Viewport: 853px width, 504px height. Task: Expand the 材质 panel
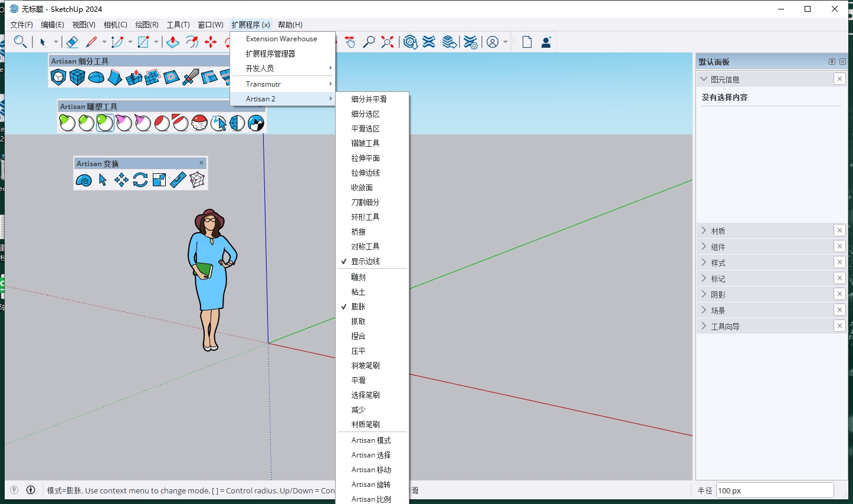coord(704,230)
